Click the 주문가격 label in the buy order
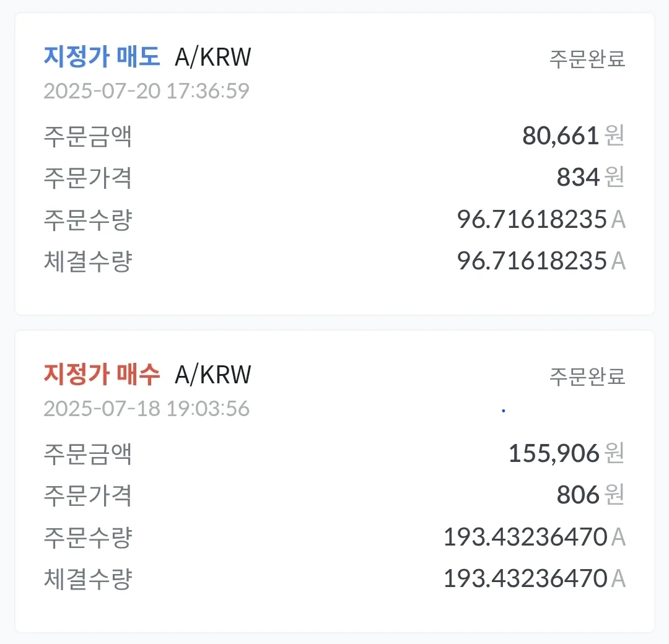This screenshot has width=669, height=644. [87, 495]
